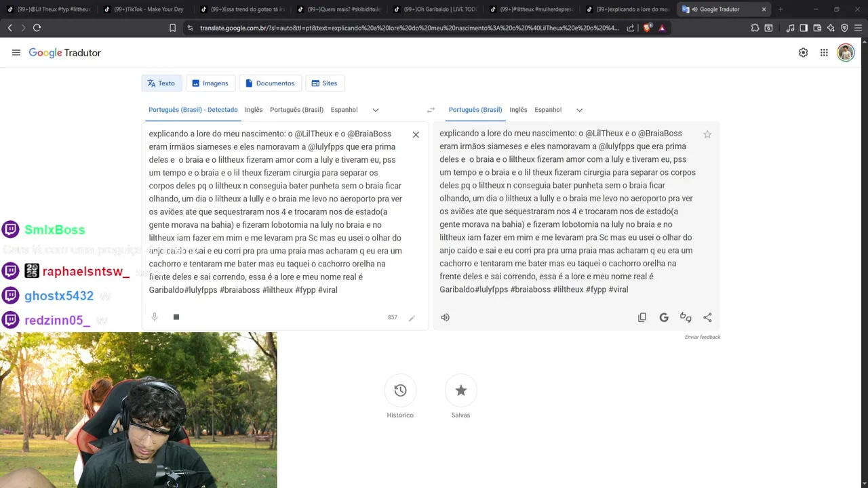This screenshot has width=868, height=488.
Task: Choose Inglês as source language
Action: click(254, 110)
